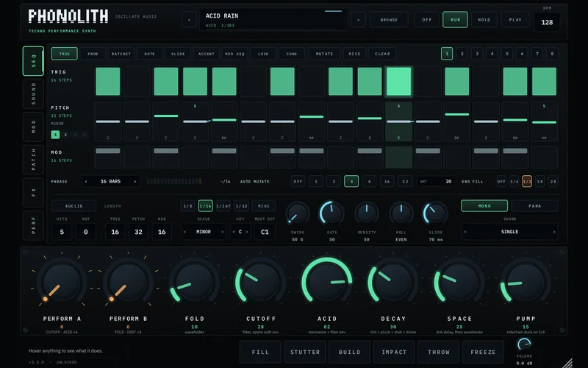
Task: Adjust the CUTOFF filter knob
Action: tap(261, 282)
